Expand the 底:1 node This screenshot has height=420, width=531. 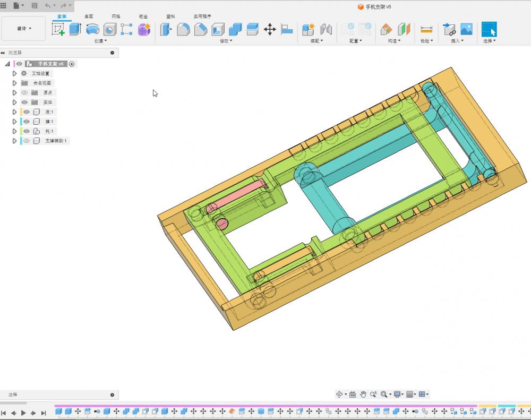[x=14, y=112]
